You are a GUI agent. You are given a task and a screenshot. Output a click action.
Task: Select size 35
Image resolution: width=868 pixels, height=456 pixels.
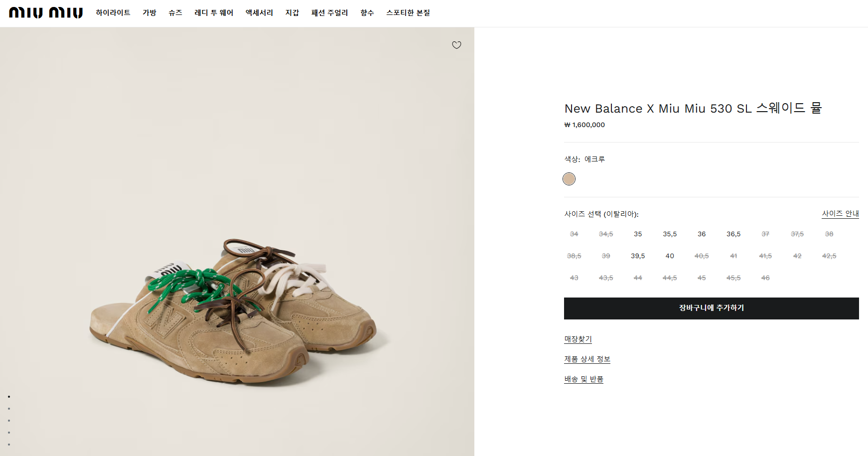point(638,234)
